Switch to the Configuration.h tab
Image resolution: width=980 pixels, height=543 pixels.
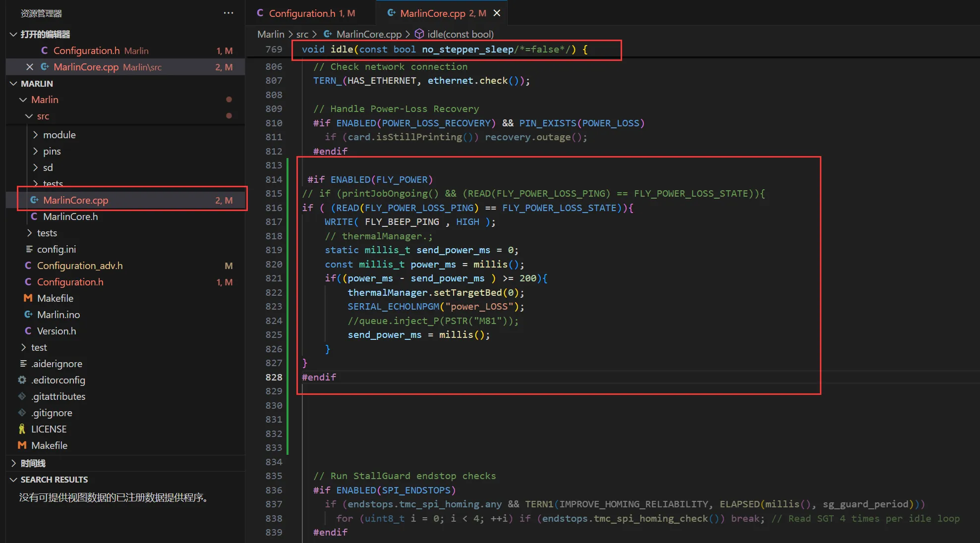302,13
